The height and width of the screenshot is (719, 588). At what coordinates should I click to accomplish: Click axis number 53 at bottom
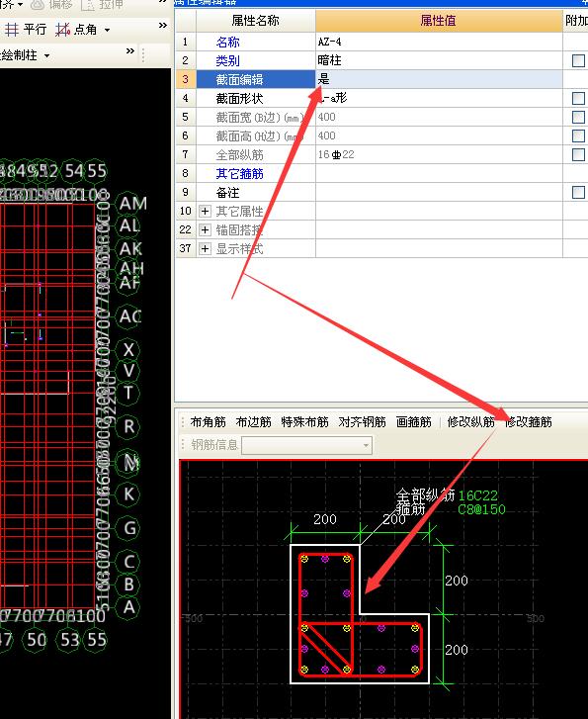coord(69,640)
